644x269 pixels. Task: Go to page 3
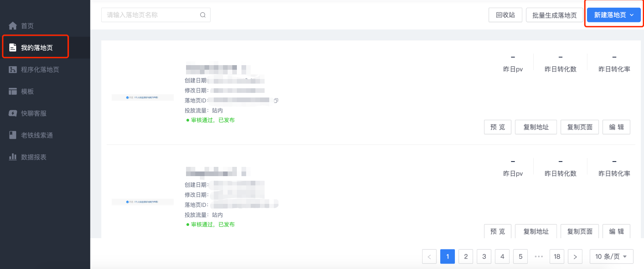[x=484, y=257]
